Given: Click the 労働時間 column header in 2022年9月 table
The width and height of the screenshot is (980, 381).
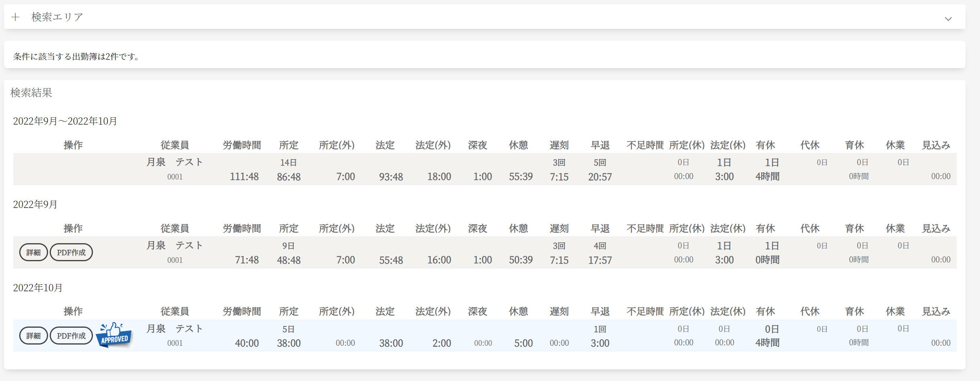Looking at the screenshot, I should pyautogui.click(x=242, y=228).
